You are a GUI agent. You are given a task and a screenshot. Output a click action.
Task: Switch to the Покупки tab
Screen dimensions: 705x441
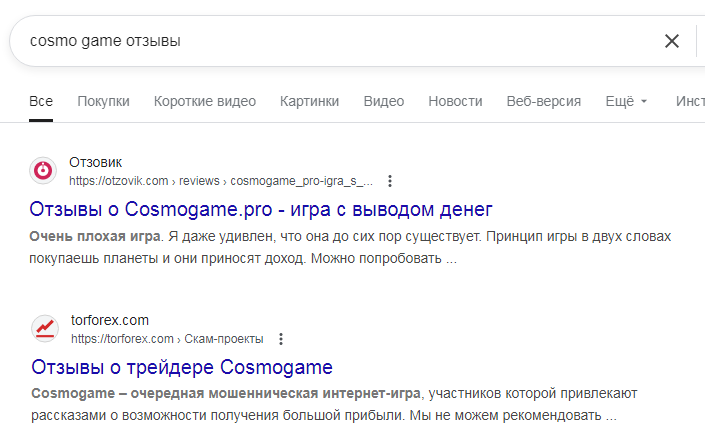pyautogui.click(x=103, y=101)
